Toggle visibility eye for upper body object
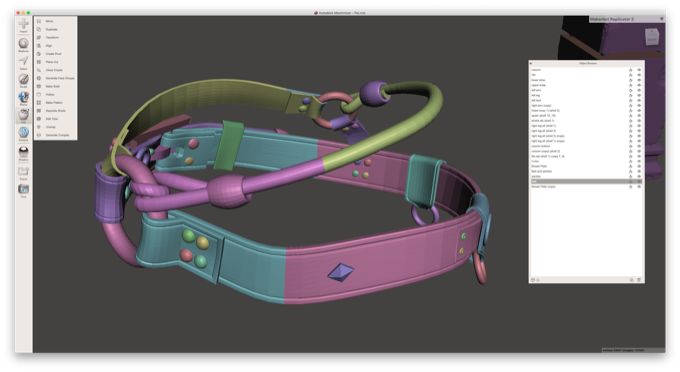Screen dimensions: 680x372 (x=639, y=85)
